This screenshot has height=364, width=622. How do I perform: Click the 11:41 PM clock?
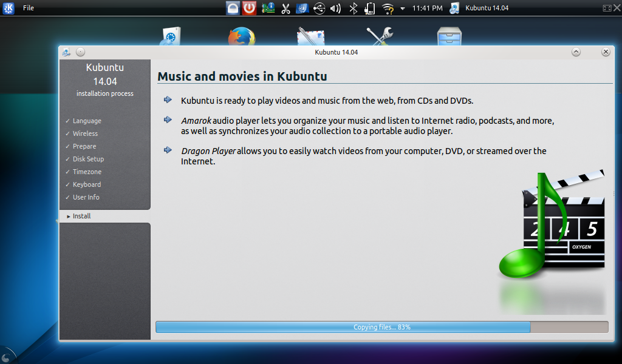pos(427,8)
